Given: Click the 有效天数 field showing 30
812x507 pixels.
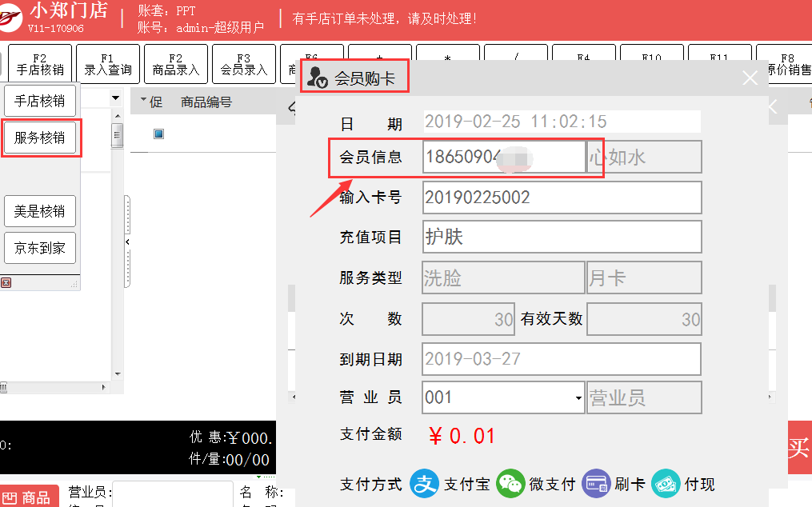Looking at the screenshot, I should pos(644,319).
